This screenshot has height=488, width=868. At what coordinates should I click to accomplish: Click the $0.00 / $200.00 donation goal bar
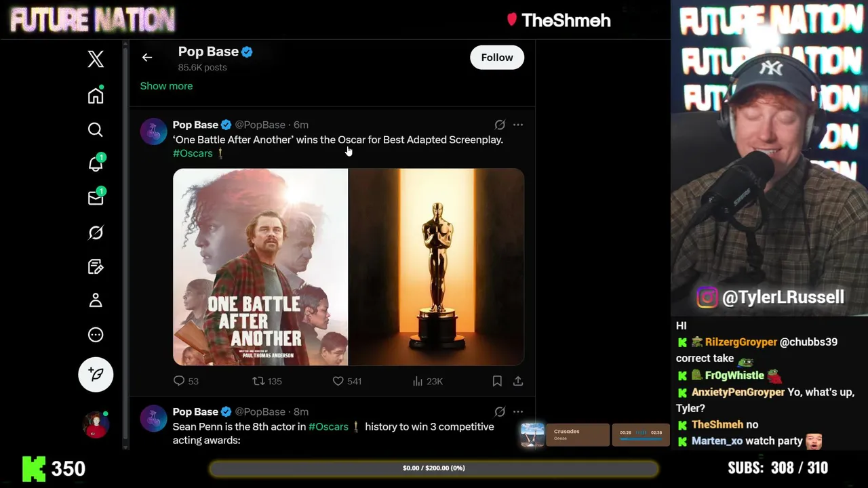[x=434, y=468]
